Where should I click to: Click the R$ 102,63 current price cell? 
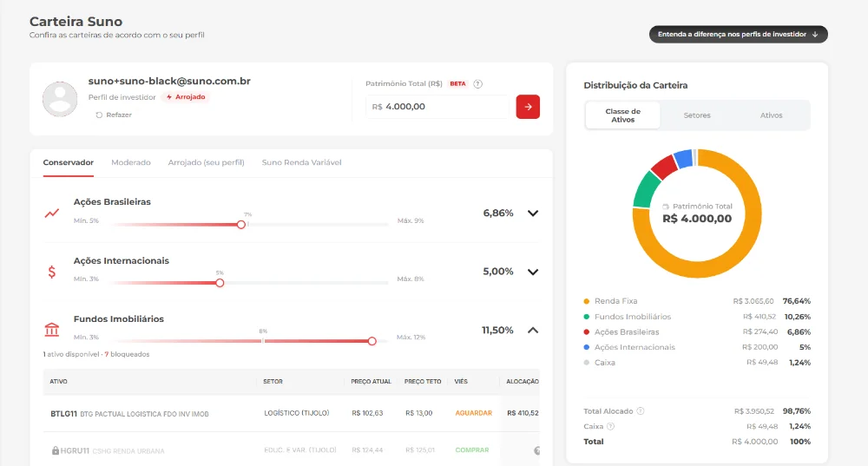367,413
